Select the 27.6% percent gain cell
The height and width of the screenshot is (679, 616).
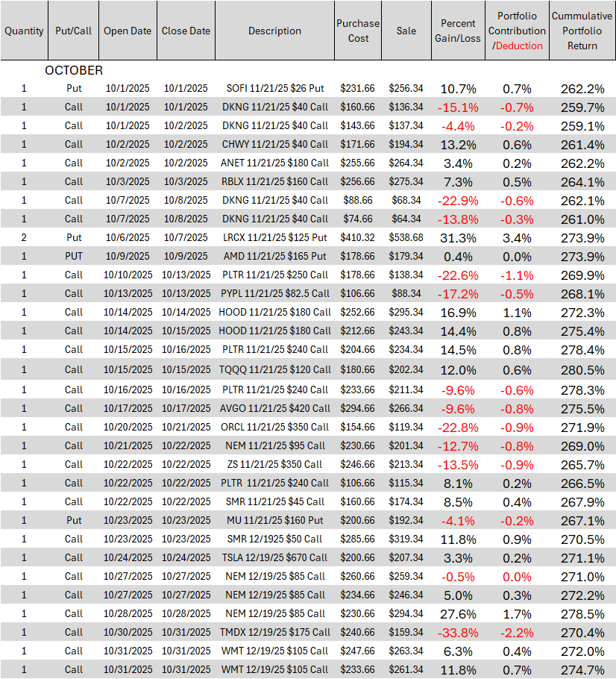[458, 614]
